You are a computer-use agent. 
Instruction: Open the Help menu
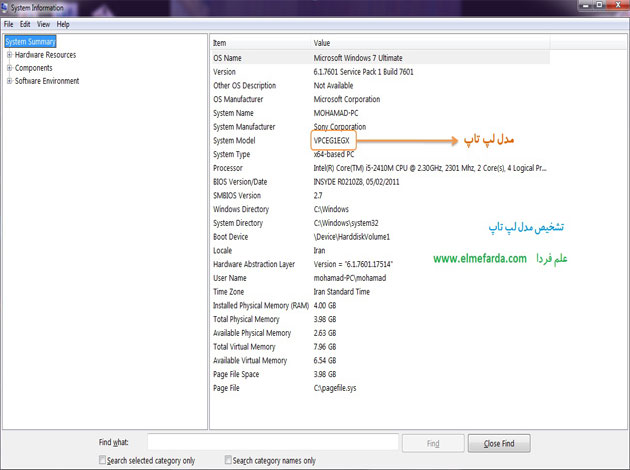click(x=64, y=23)
